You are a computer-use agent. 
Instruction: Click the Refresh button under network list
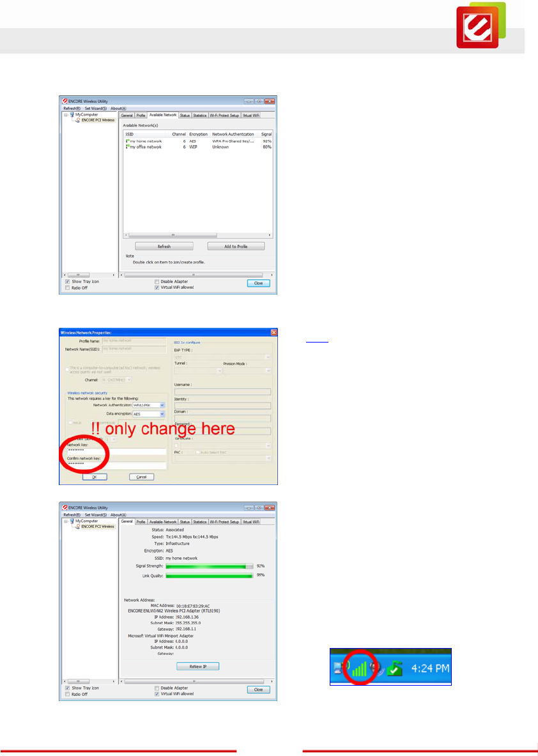(x=164, y=247)
